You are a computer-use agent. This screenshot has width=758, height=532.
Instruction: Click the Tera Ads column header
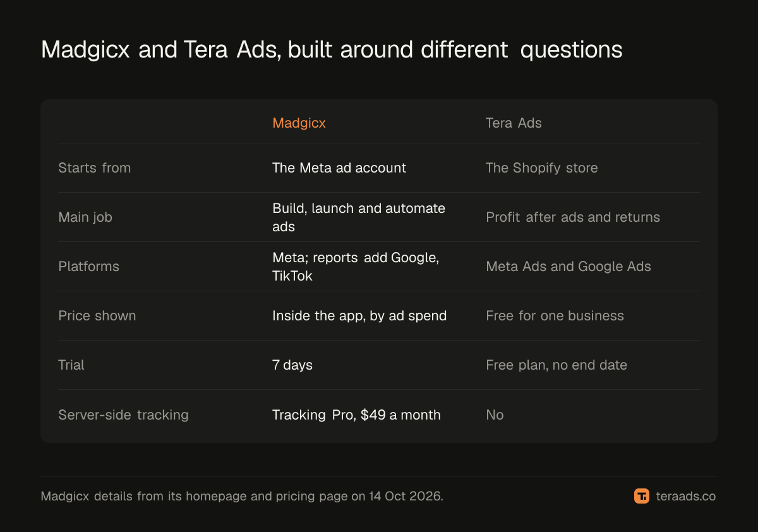tap(514, 123)
